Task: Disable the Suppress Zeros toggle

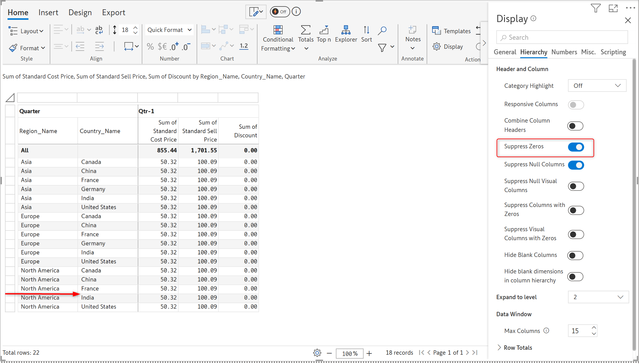Action: 576,147
